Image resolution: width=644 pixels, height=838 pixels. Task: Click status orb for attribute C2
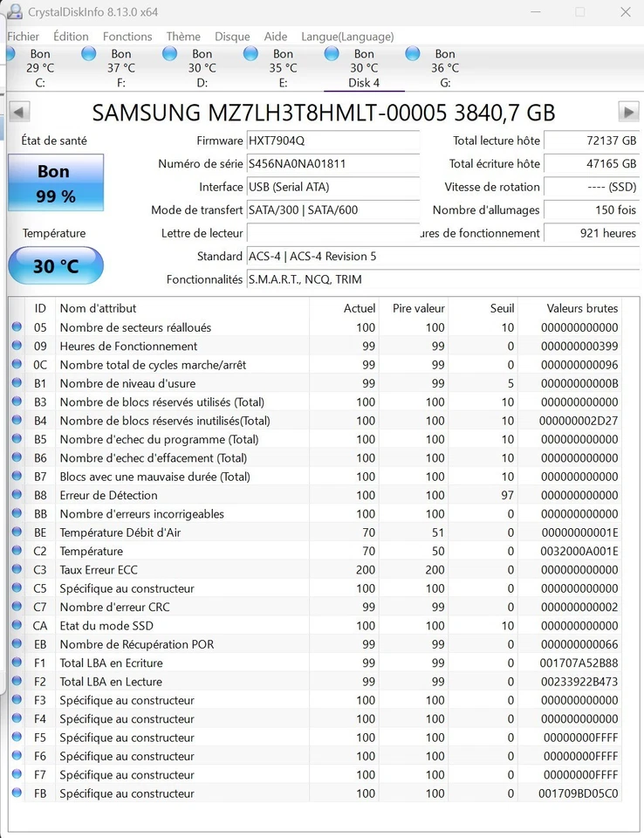(x=17, y=550)
